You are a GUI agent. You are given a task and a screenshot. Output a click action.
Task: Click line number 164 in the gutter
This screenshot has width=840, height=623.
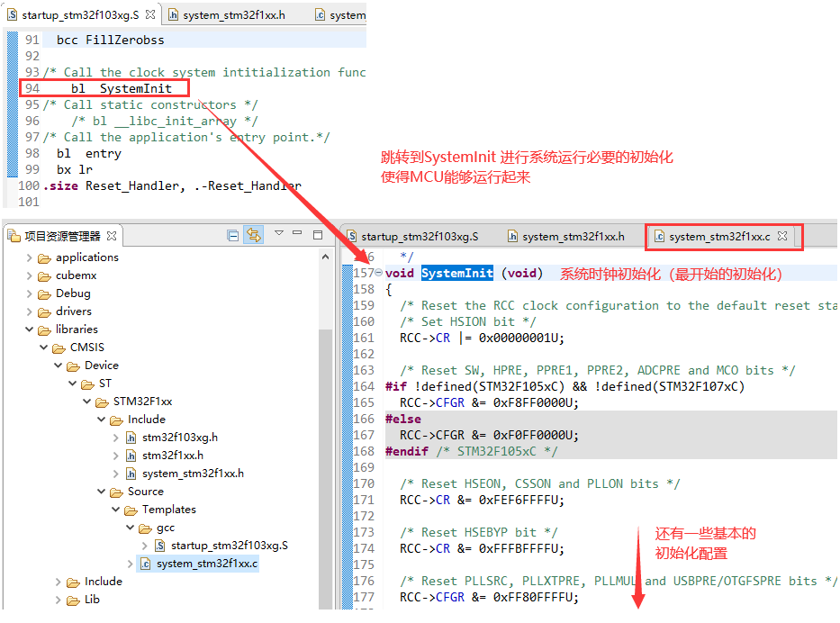364,387
